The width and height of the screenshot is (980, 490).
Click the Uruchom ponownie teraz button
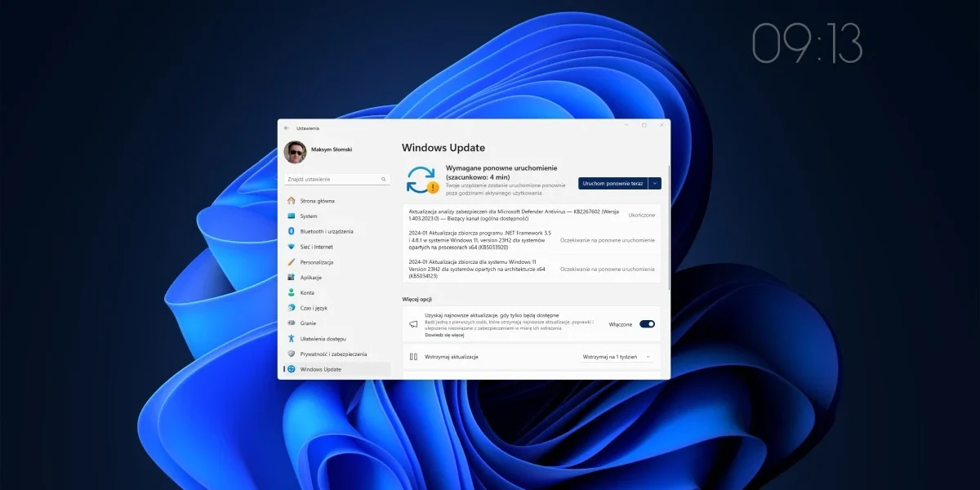pos(613,183)
